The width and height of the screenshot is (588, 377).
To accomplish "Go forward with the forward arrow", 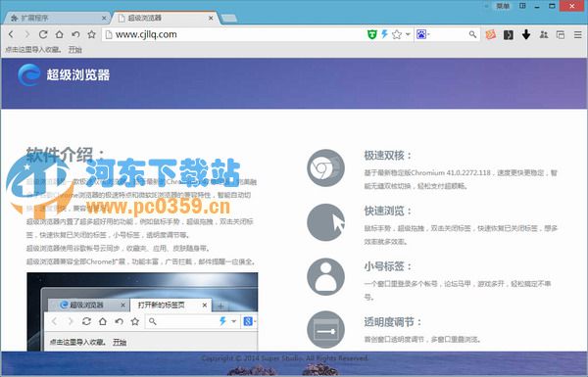I will (27, 34).
